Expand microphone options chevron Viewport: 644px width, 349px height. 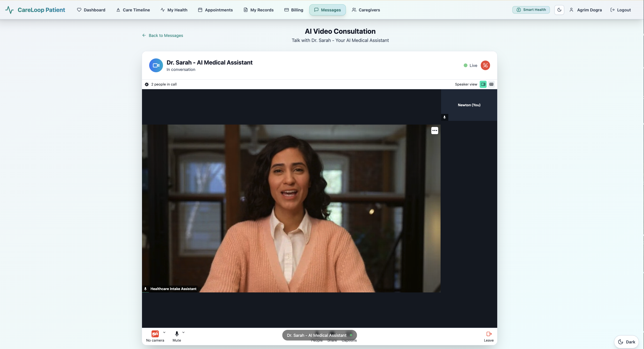pos(183,333)
